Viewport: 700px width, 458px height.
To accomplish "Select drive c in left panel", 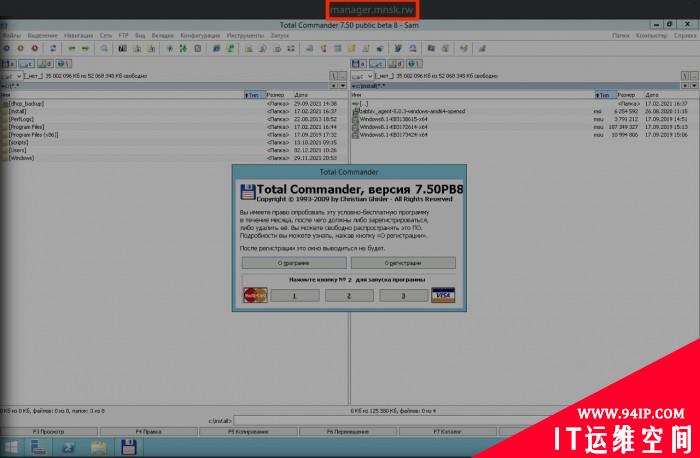I will click(26, 64).
